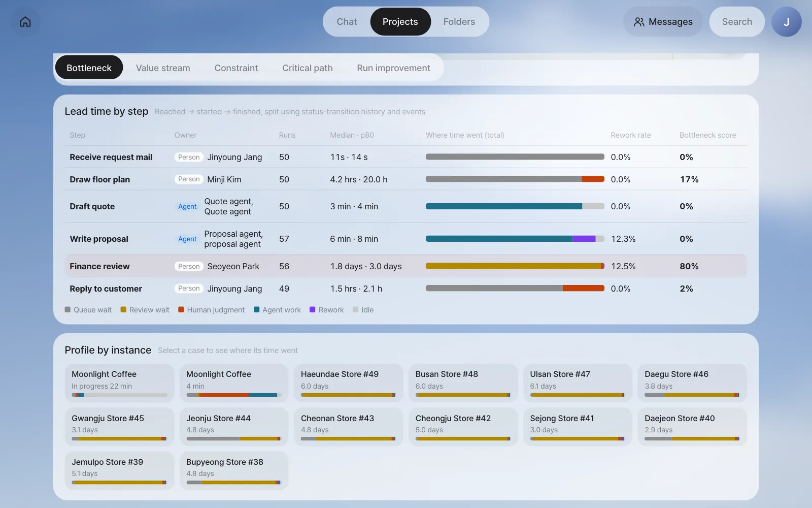This screenshot has width=812, height=508.
Task: Select the Write proposal step
Action: coord(406,239)
